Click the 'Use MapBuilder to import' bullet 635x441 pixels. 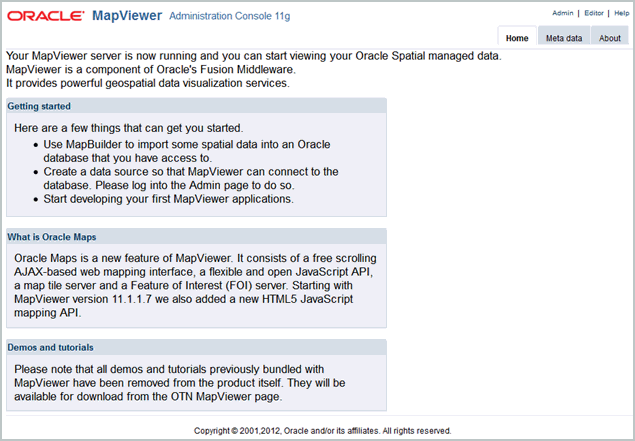pyautogui.click(x=187, y=151)
